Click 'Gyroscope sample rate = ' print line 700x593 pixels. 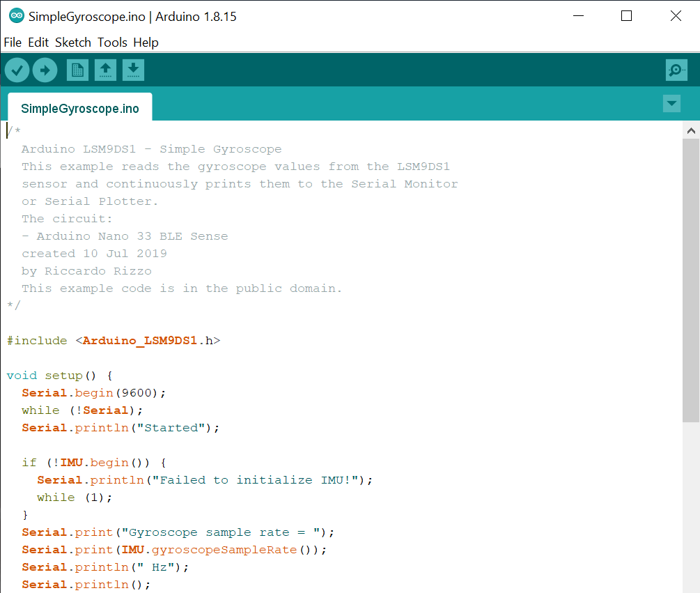click(x=178, y=532)
